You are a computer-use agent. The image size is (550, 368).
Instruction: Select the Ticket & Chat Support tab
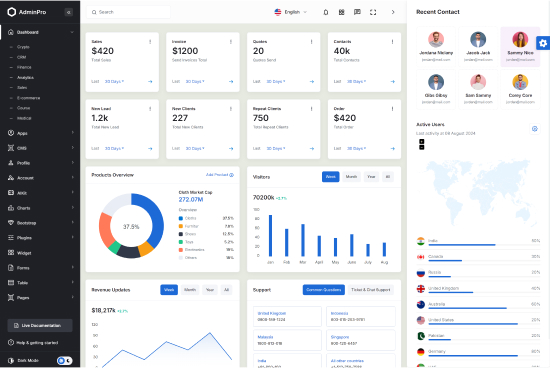370,290
